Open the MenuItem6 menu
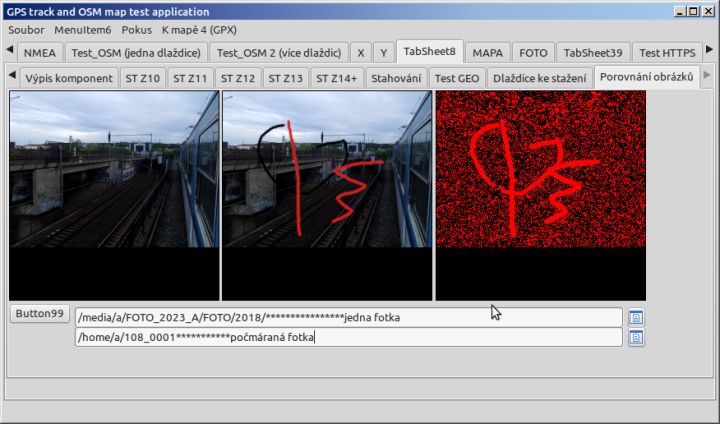This screenshot has width=720, height=424. (83, 30)
